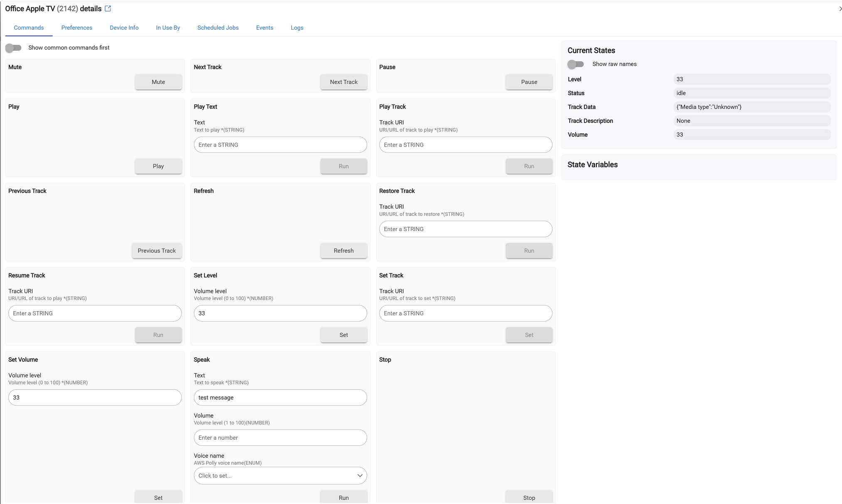The image size is (842, 504).
Task: Pause playback with Pause button
Action: pyautogui.click(x=529, y=82)
